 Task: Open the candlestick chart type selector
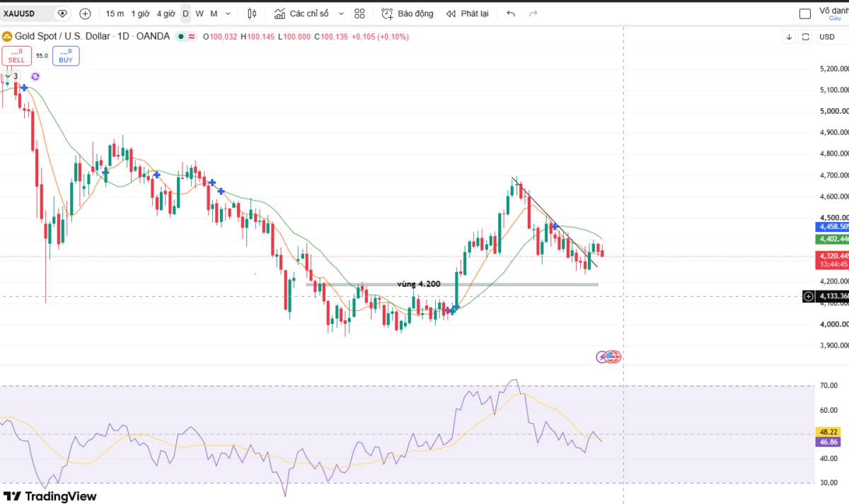pos(253,13)
